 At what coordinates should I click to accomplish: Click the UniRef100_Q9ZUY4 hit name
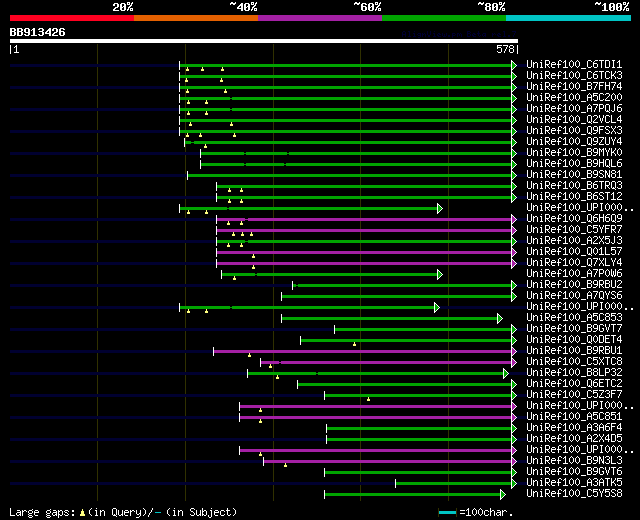click(574, 142)
